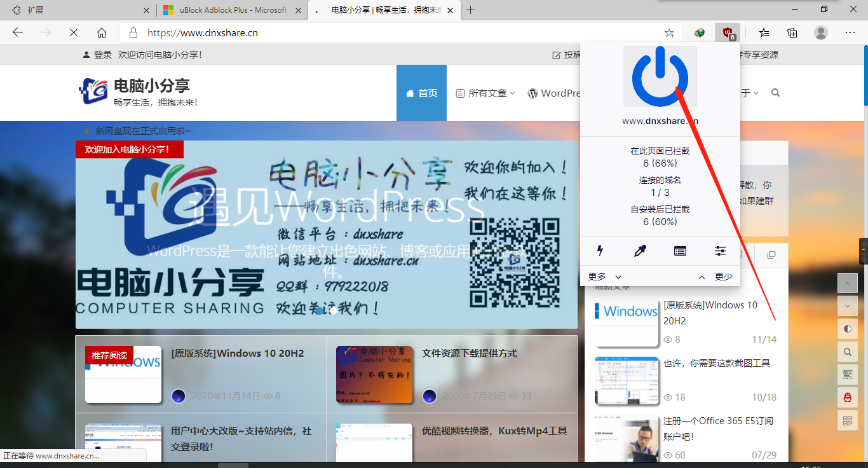Click floating scroll-to-bottom arrow button
The height and width of the screenshot is (468, 868).
point(848,306)
